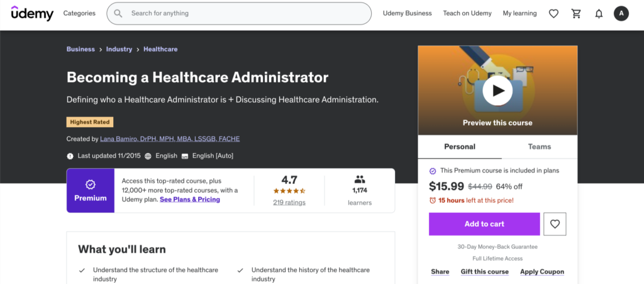Click in the Search for anything field
This screenshot has height=284, width=644.
[248, 13]
